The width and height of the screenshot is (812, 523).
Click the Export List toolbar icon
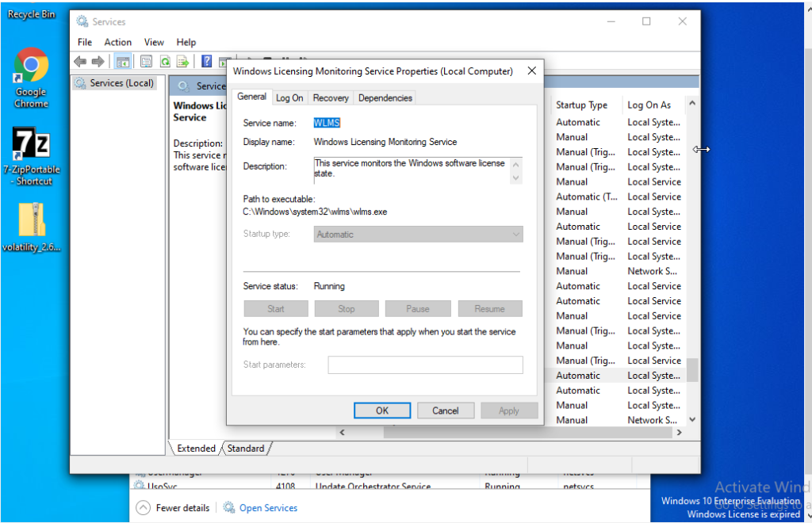pyautogui.click(x=183, y=62)
